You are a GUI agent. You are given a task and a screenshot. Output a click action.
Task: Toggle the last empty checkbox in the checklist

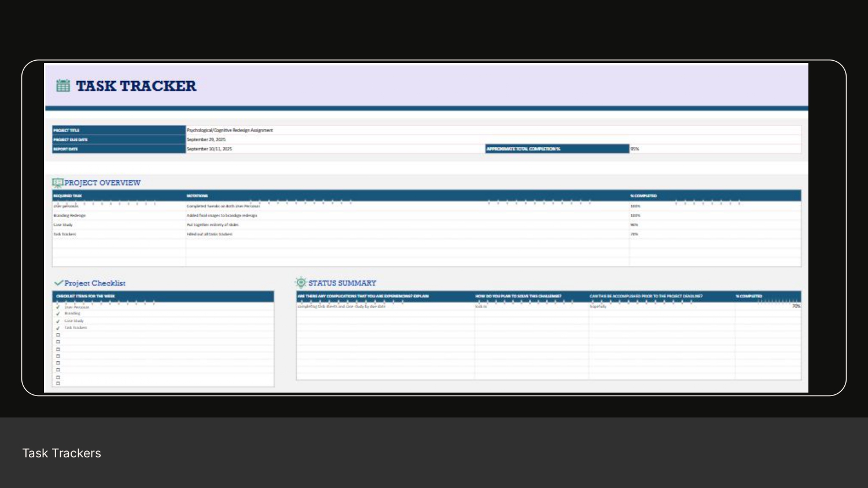pyautogui.click(x=57, y=382)
